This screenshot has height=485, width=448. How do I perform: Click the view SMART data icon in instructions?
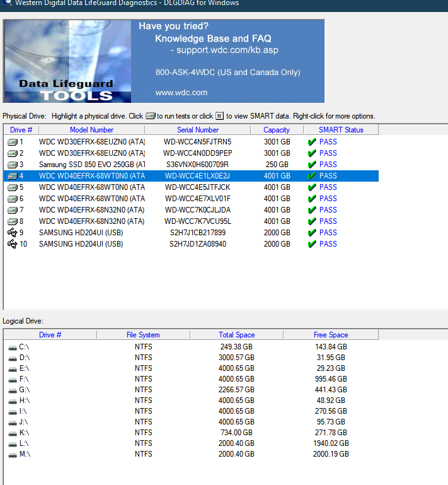[x=219, y=115]
